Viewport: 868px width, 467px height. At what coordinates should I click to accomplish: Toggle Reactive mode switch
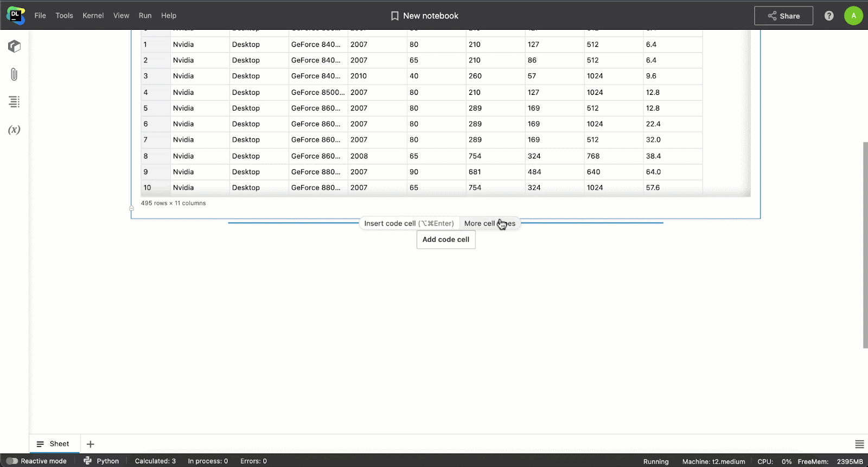coord(12,461)
